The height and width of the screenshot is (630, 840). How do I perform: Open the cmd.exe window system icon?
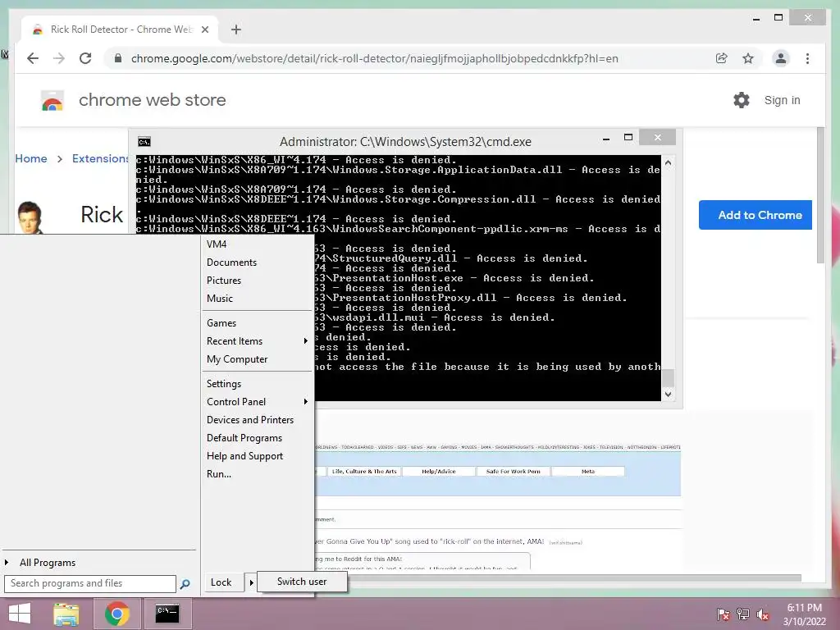144,142
